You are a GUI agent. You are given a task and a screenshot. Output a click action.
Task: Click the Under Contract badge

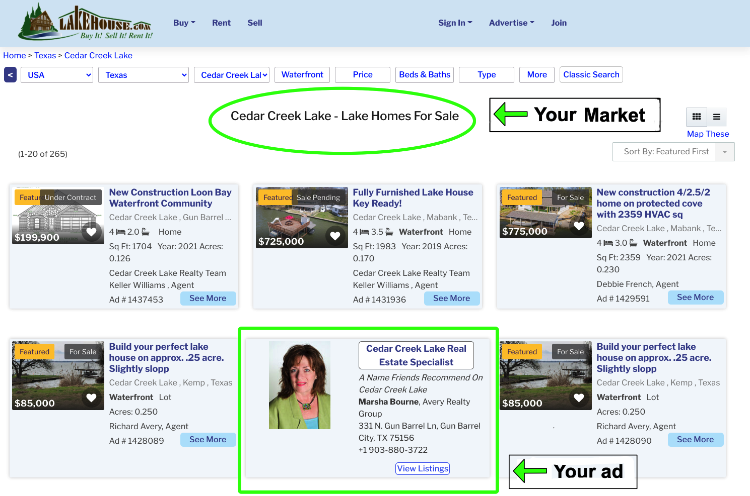(70, 197)
